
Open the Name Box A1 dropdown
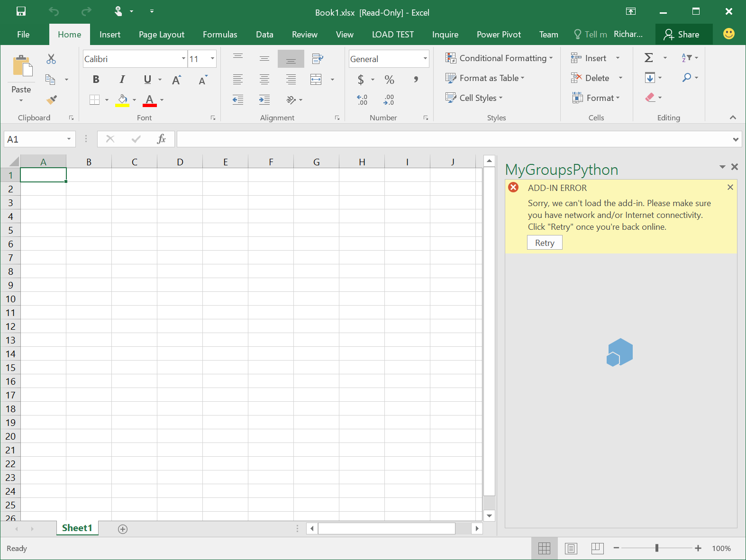(x=69, y=139)
